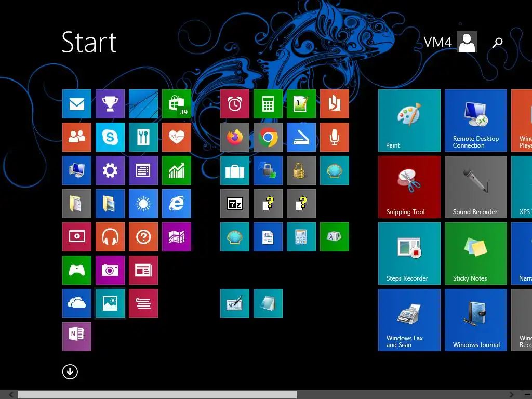Open the Photos tile
532x399 pixels.
[x=110, y=303]
